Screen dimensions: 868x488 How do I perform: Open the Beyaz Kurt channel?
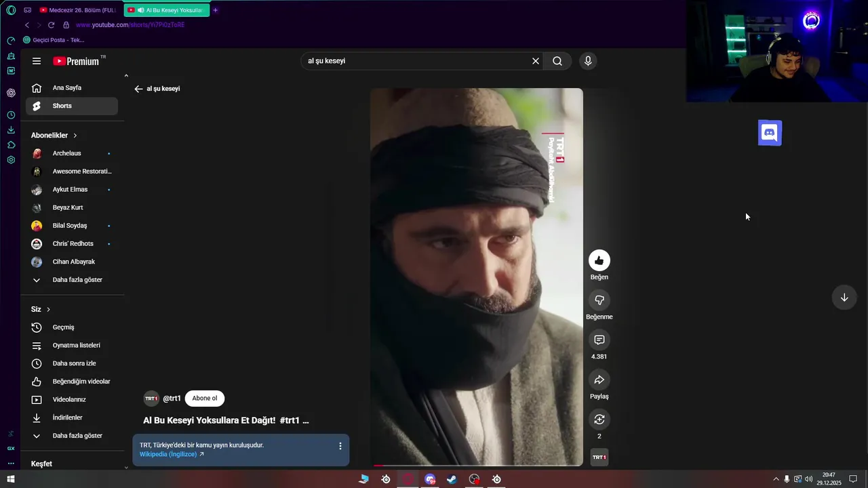[72, 207]
